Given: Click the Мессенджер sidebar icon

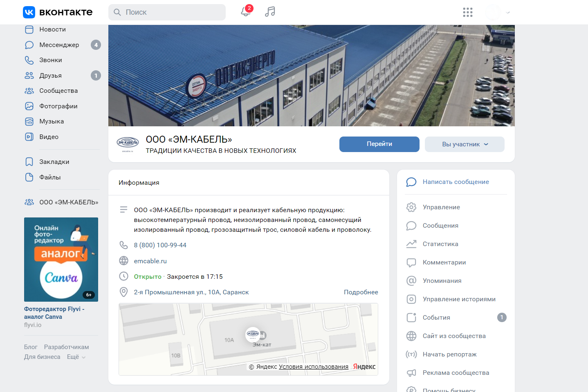Looking at the screenshot, I should pyautogui.click(x=29, y=45).
